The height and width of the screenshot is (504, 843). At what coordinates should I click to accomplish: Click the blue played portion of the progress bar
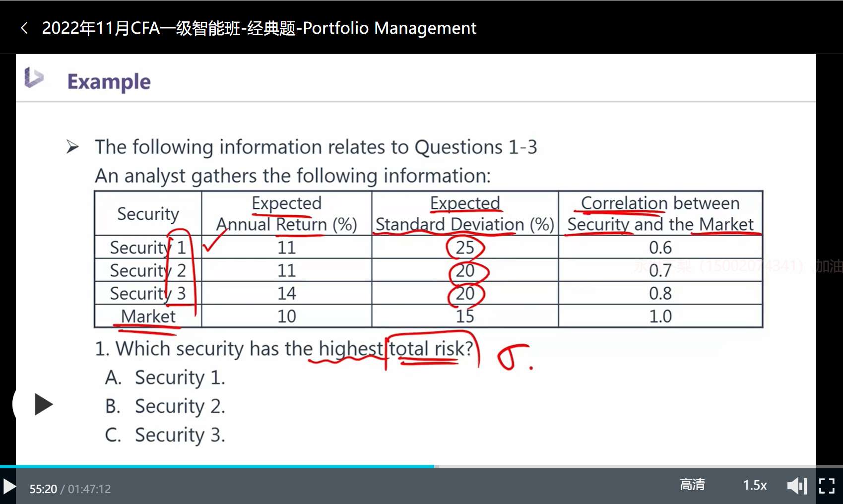[218, 466]
